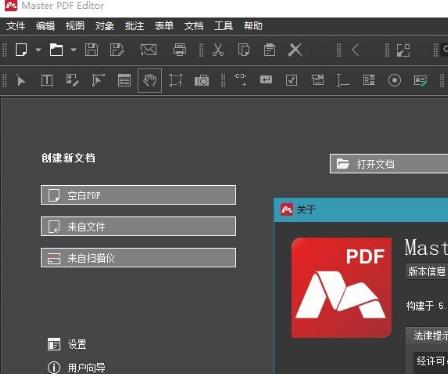Viewport: 448px width, 374px height.
Task: Open the 帮助 menu
Action: [x=253, y=26]
